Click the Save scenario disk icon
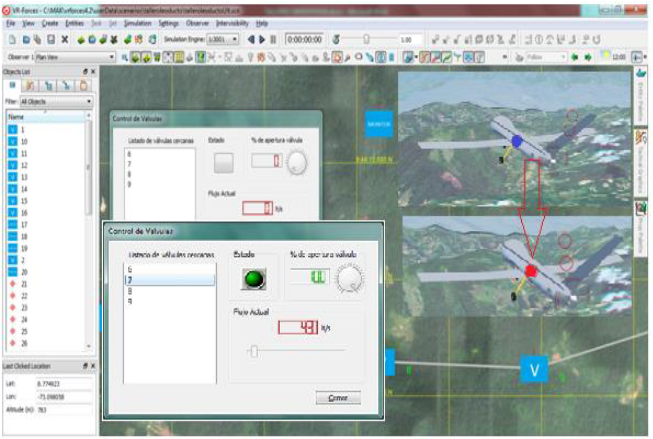653x439 pixels. click(x=51, y=40)
